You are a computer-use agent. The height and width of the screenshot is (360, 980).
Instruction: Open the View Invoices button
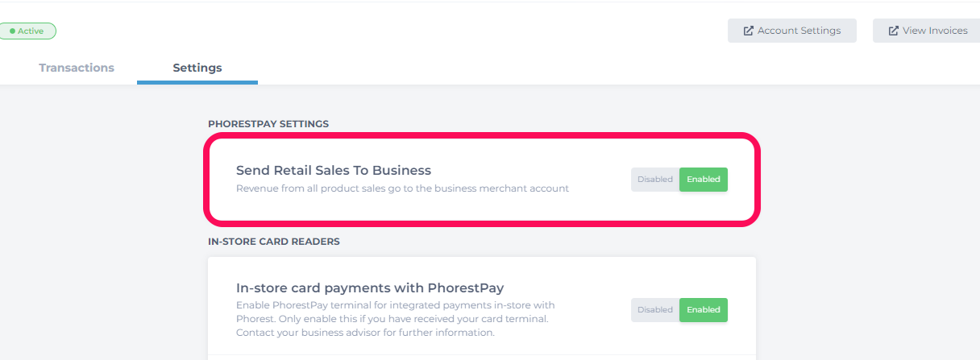click(927, 31)
